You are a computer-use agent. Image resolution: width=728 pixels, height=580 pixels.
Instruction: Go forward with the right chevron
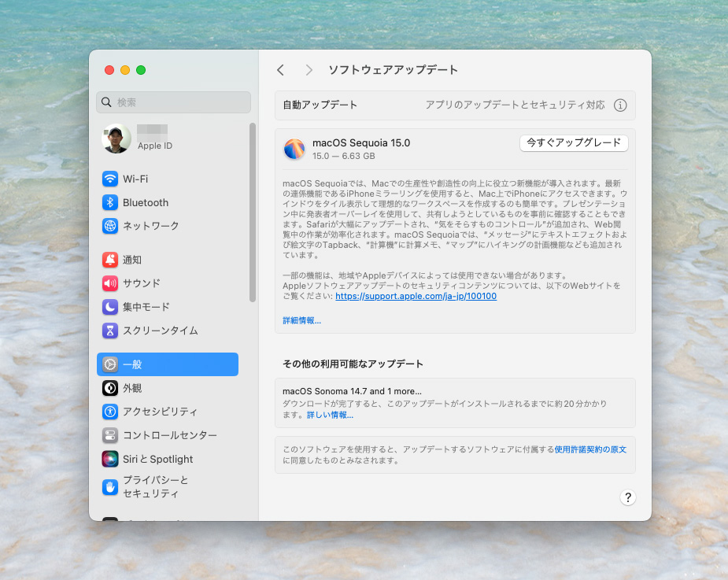309,70
